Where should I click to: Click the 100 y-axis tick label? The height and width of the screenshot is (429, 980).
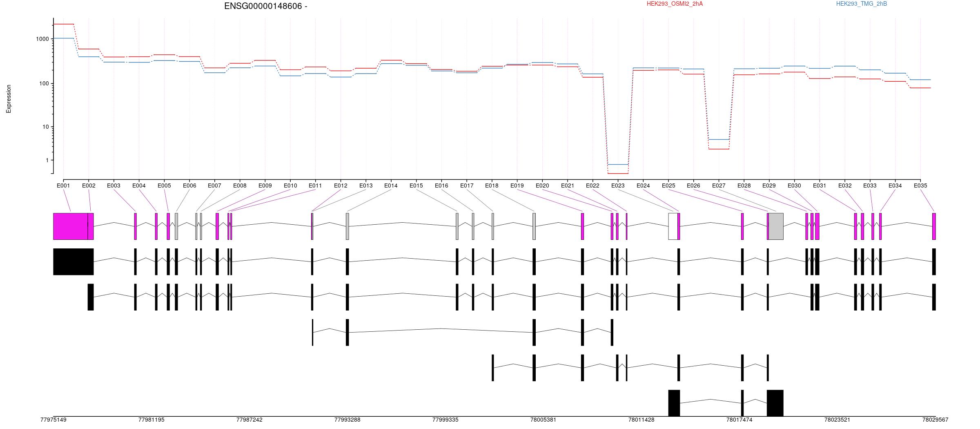point(44,84)
